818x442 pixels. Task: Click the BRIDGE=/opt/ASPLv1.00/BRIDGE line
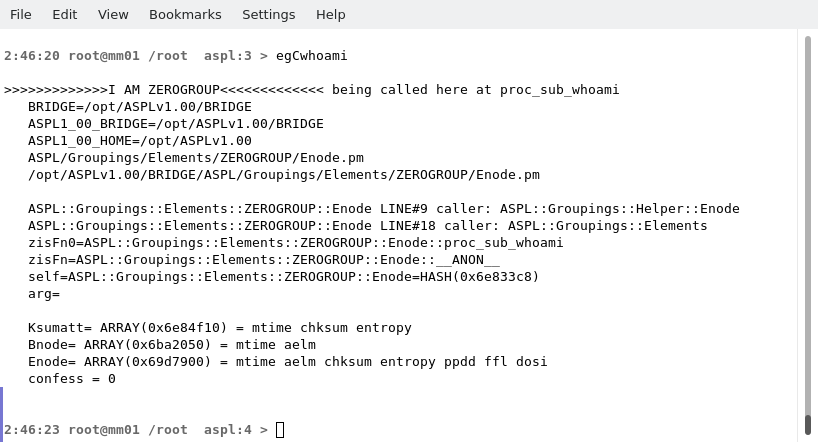click(x=140, y=107)
